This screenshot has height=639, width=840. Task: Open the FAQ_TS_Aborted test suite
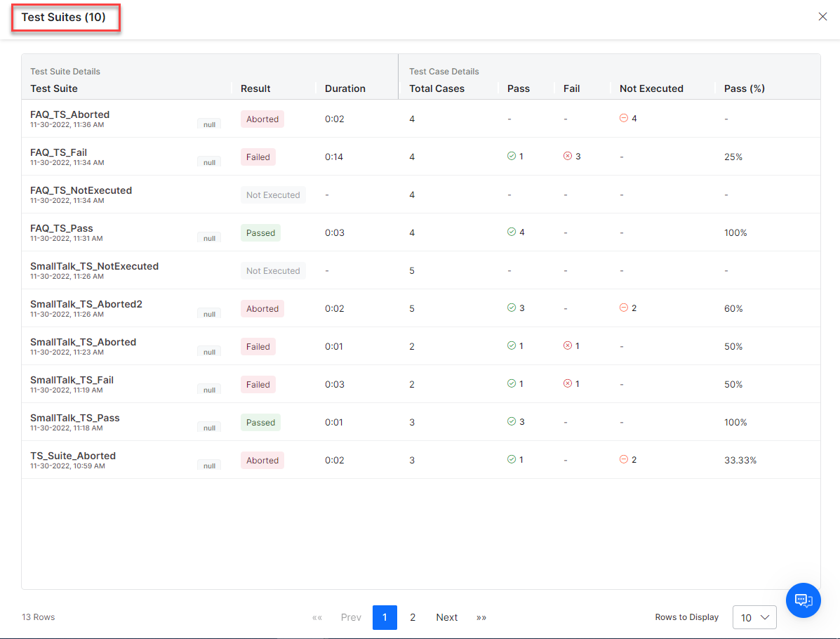(69, 114)
